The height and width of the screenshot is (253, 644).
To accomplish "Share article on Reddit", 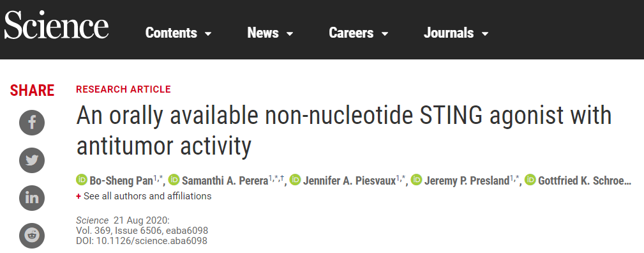I will pyautogui.click(x=32, y=235).
